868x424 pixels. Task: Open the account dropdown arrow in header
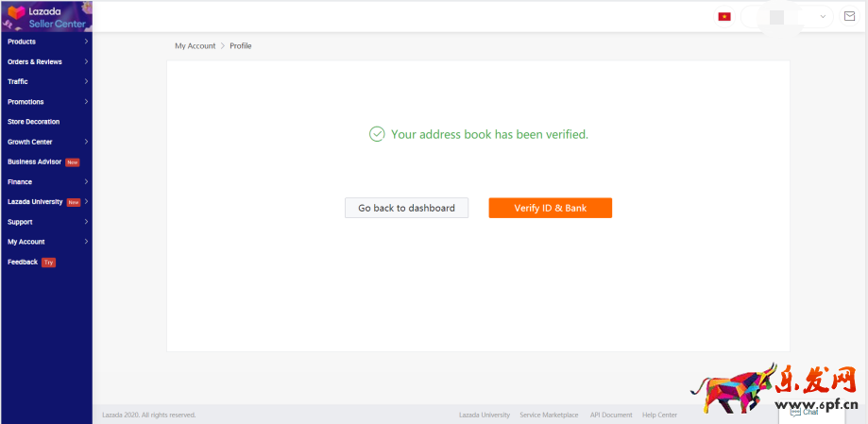pyautogui.click(x=823, y=16)
